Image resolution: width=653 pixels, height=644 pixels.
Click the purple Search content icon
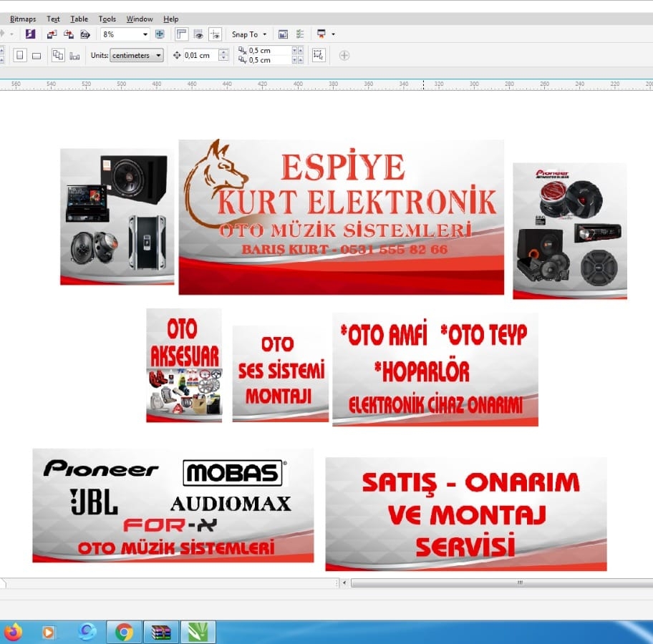[x=30, y=34]
